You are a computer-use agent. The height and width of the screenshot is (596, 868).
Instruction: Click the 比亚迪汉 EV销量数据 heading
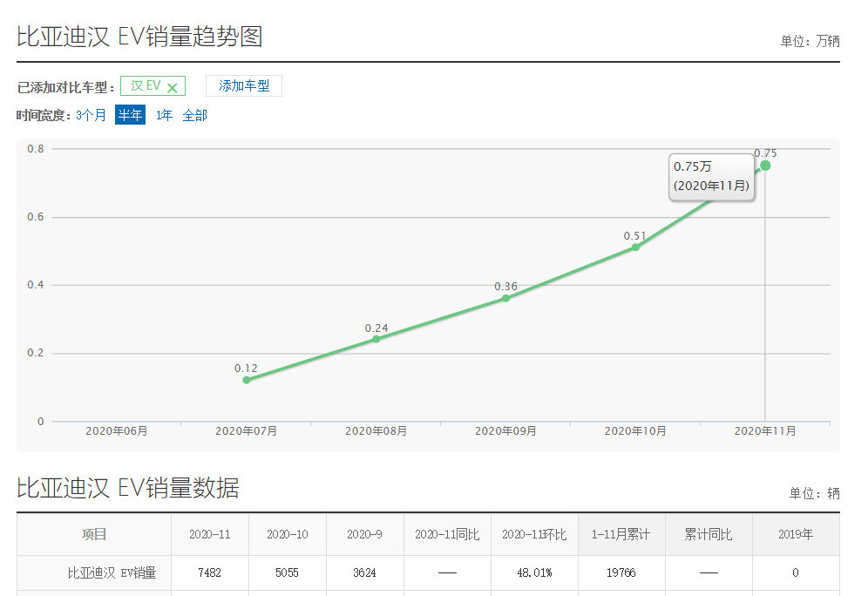[128, 488]
